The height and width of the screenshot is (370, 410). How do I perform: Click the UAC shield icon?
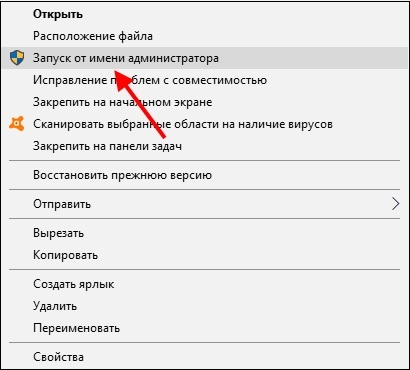point(17,58)
